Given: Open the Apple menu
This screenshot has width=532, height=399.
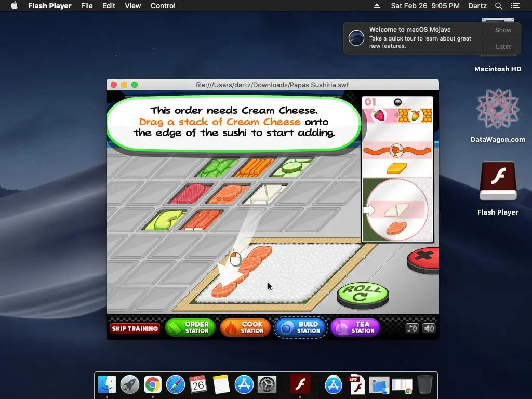Looking at the screenshot, I should point(14,6).
